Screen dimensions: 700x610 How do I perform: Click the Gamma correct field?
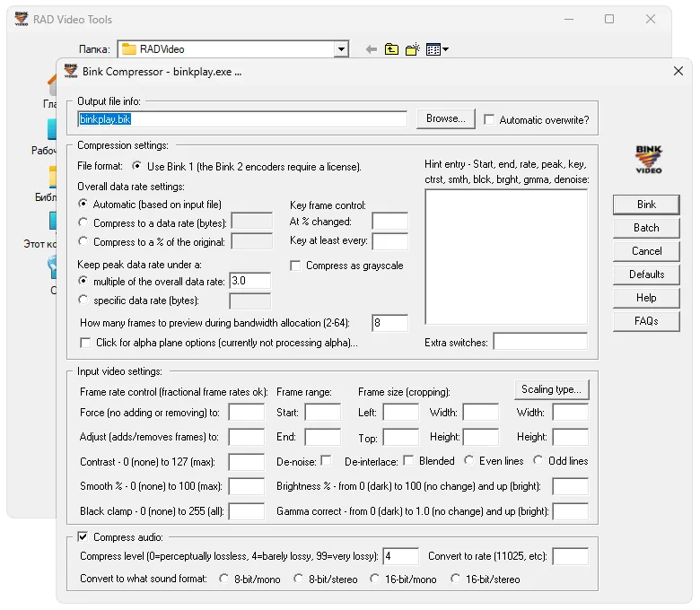pyautogui.click(x=571, y=511)
